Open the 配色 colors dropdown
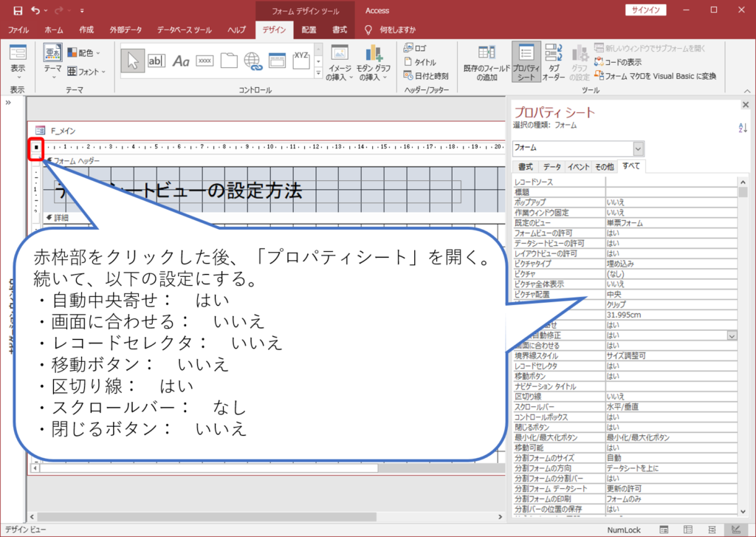 point(84,52)
